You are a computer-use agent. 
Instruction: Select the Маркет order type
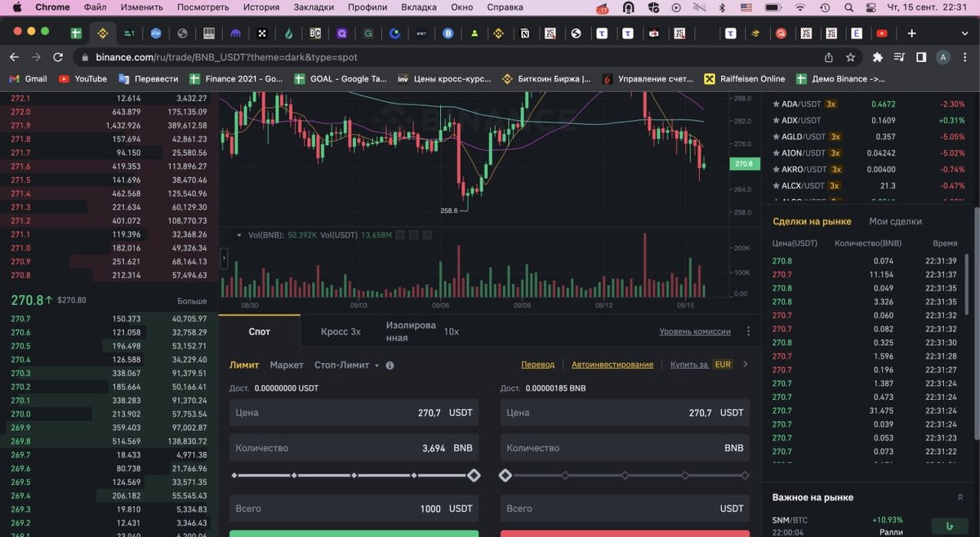(x=287, y=365)
